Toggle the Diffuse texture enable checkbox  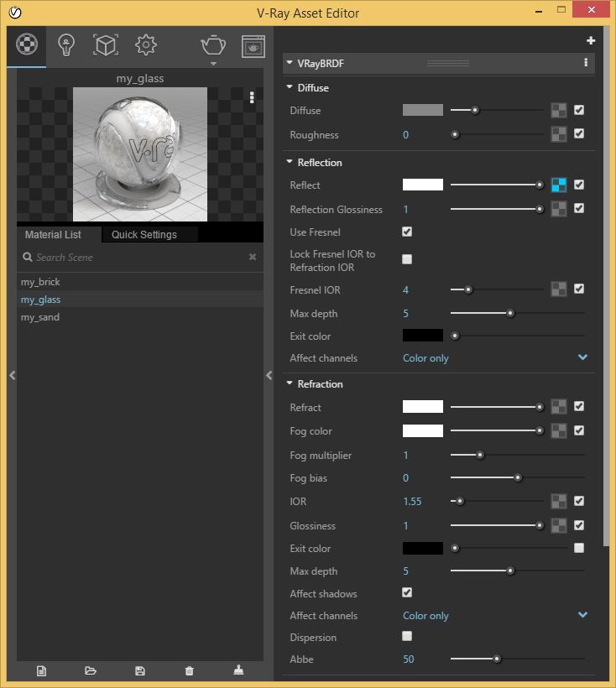coord(579,110)
